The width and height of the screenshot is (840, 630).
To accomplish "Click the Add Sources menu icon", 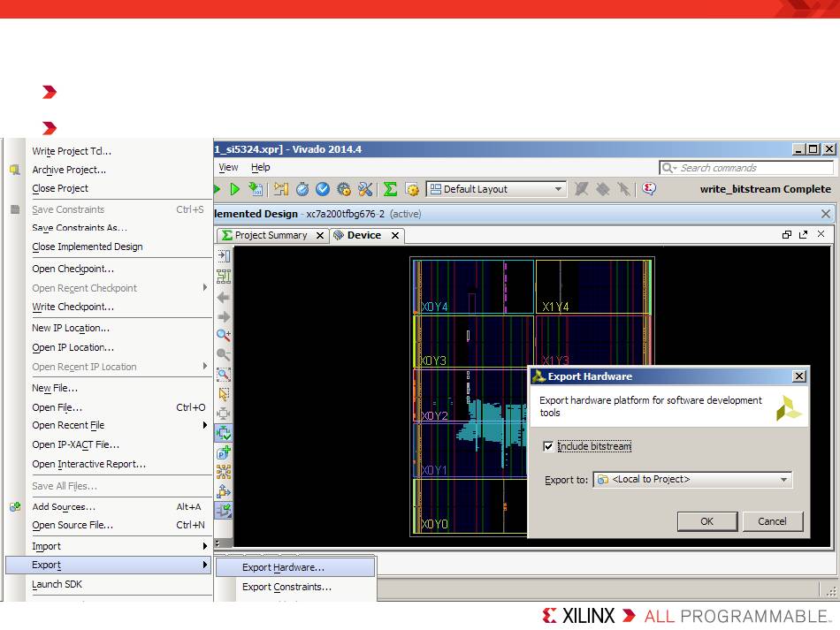I will (15, 506).
